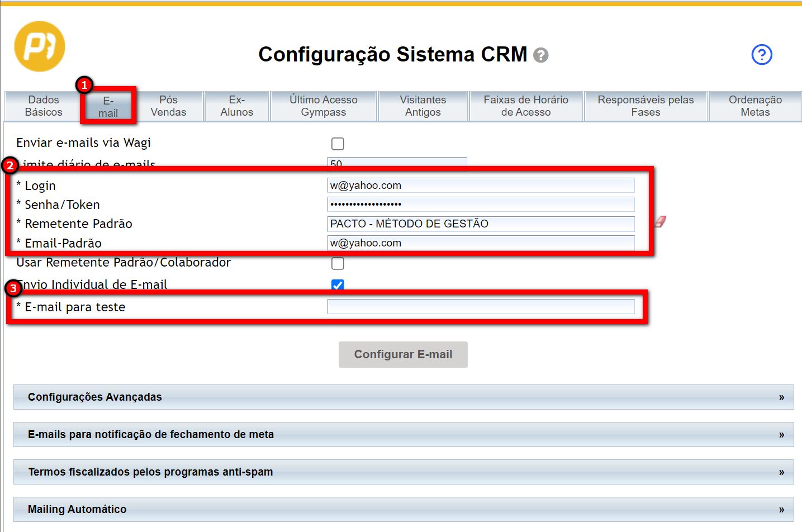Select the Ex-Alunos tab
Image resolution: width=802 pixels, height=532 pixels.
click(x=236, y=106)
